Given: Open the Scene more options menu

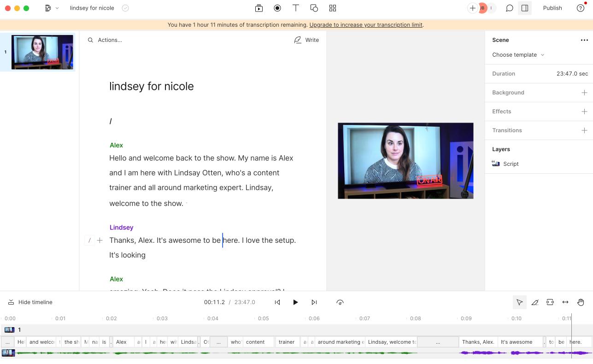Looking at the screenshot, I should tap(584, 40).
